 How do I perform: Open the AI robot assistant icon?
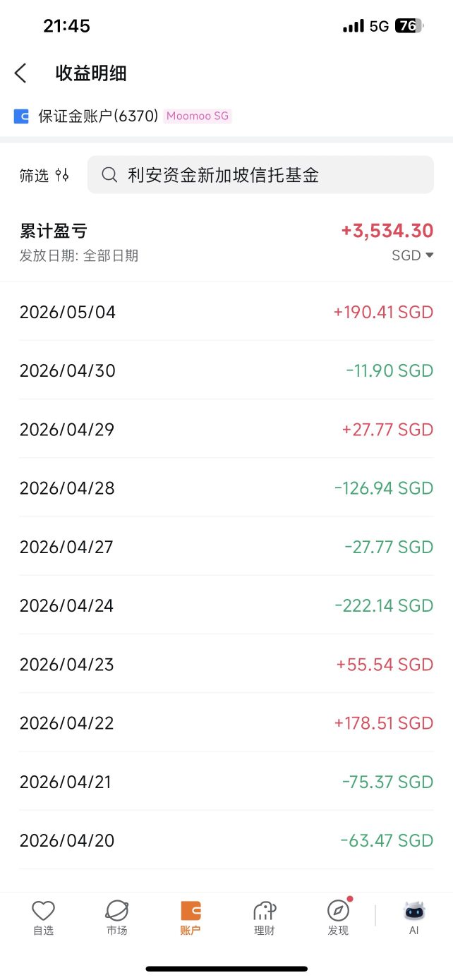click(414, 918)
